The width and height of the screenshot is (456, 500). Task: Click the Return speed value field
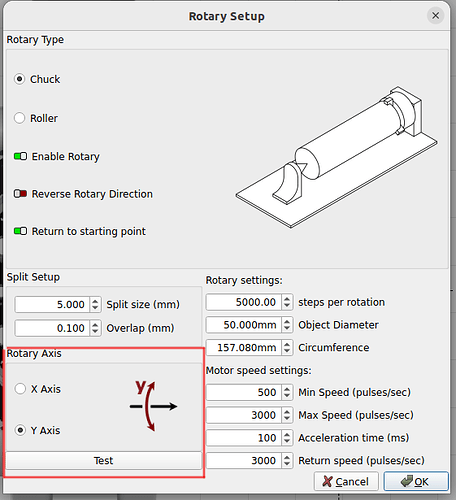click(x=244, y=460)
